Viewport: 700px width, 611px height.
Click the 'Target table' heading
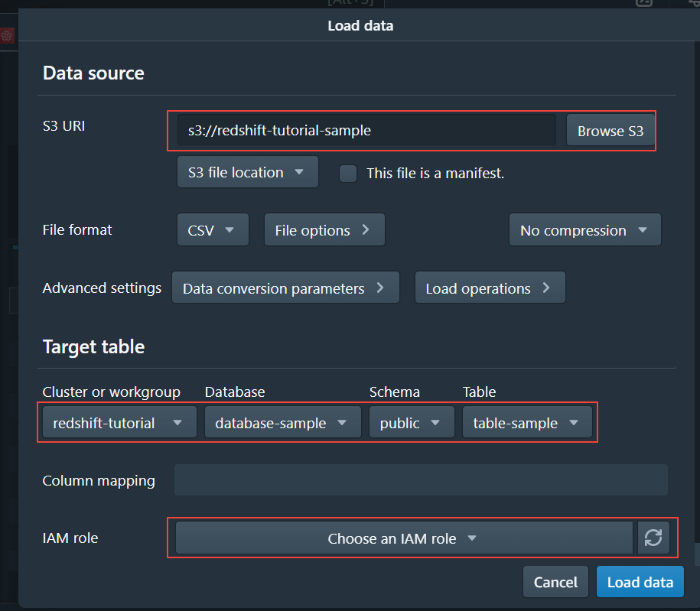(93, 346)
